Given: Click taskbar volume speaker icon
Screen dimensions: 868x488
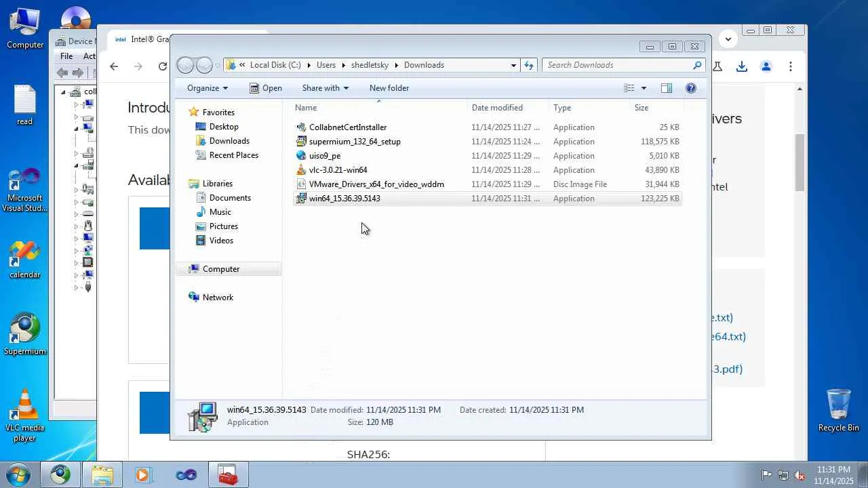Looking at the screenshot, I should (800, 475).
